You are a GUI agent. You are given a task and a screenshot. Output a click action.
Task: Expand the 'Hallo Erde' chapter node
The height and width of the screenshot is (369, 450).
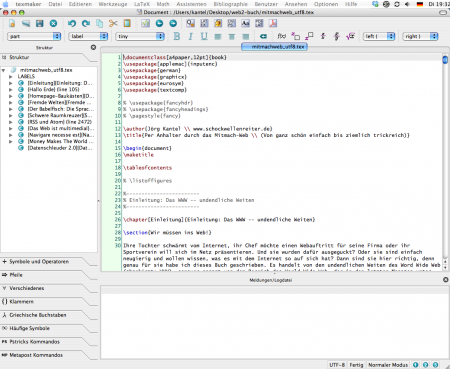click(x=11, y=90)
